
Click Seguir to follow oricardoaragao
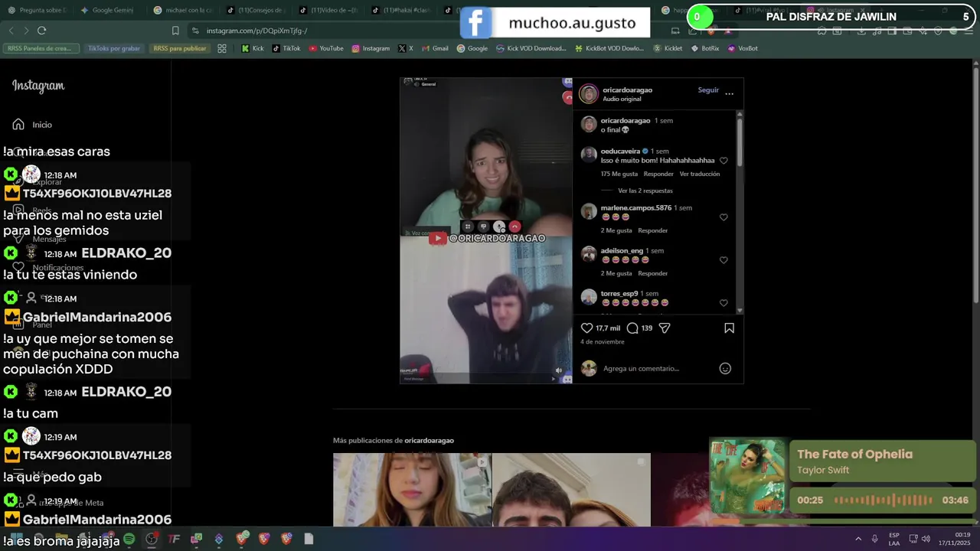(x=708, y=90)
